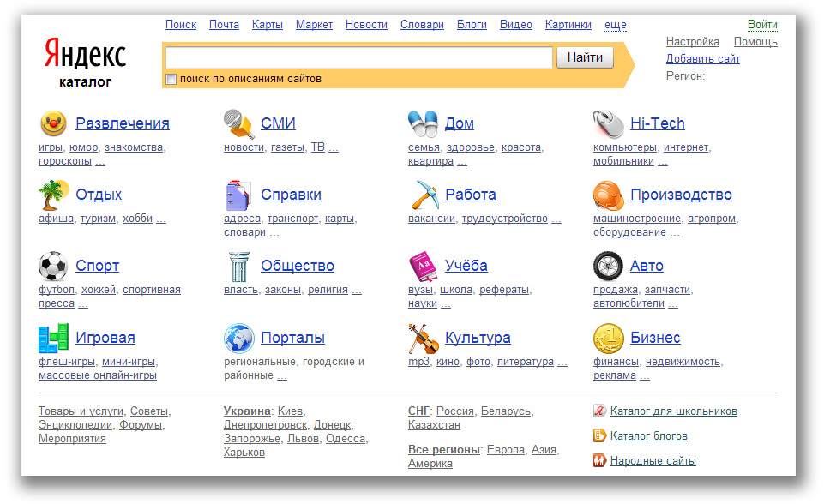Click the clown face Развлечения icon
The width and height of the screenshot is (830, 504).
53,123
